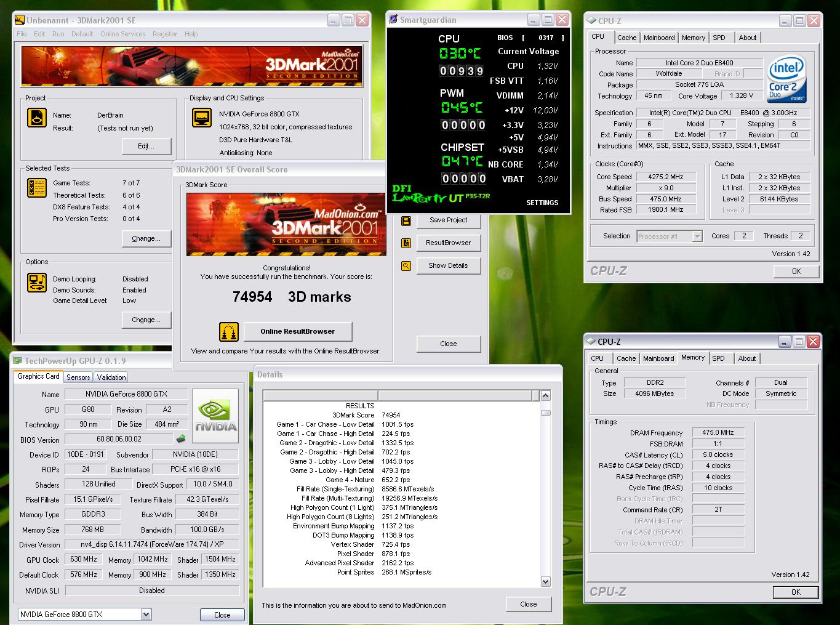Switch to Sensors tab in GPU-Z
Viewport: 840px width, 625px height.
(78, 377)
